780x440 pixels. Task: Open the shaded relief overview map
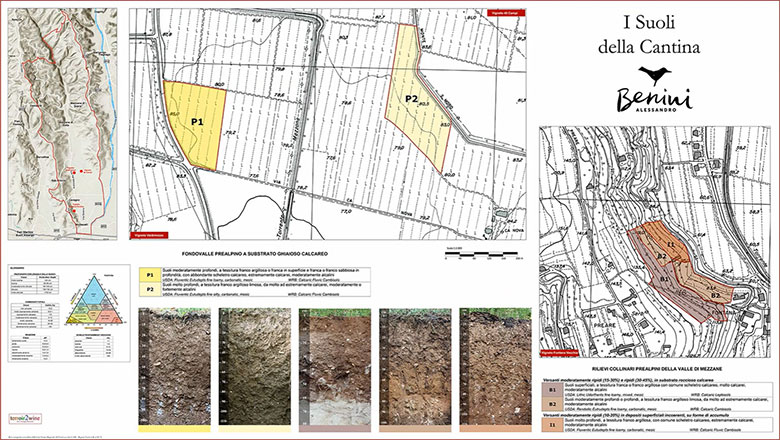[x=62, y=124]
